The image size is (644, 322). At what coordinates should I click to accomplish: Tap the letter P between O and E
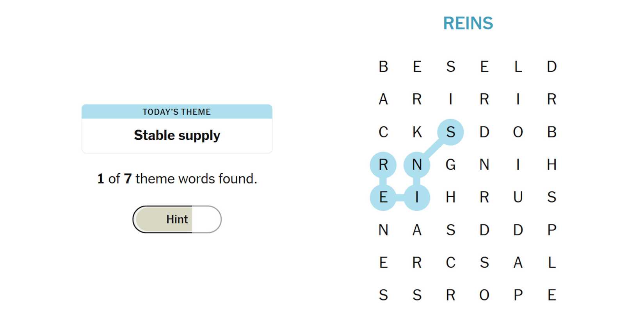click(x=518, y=295)
